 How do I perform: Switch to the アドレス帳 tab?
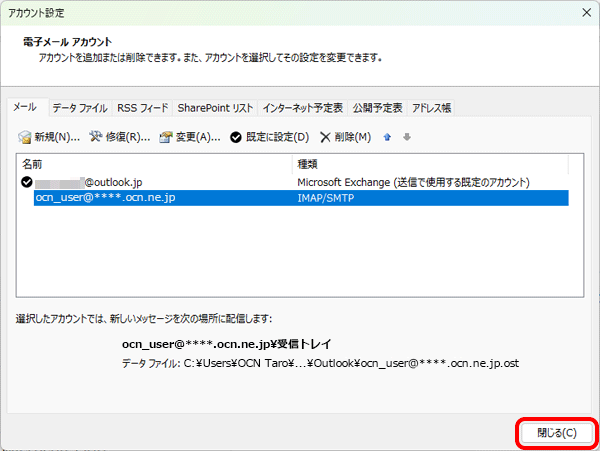coord(432,108)
